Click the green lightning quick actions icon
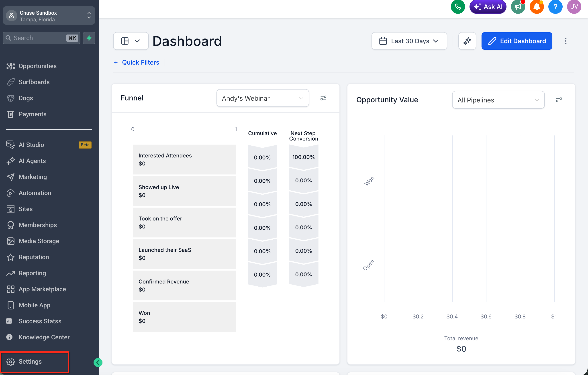The width and height of the screenshot is (588, 375). click(x=89, y=38)
